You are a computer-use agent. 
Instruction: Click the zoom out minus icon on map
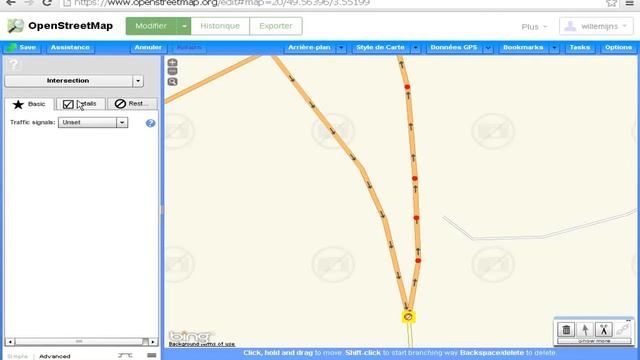(x=173, y=71)
